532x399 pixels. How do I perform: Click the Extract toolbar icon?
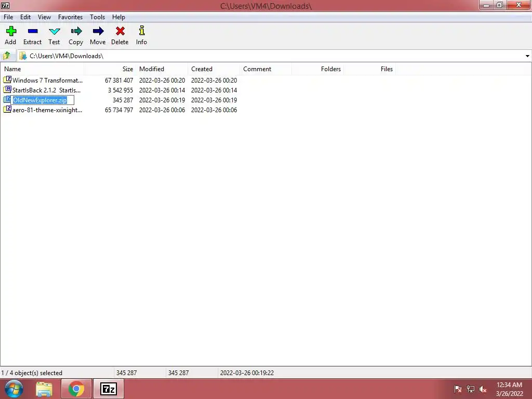pos(33,31)
